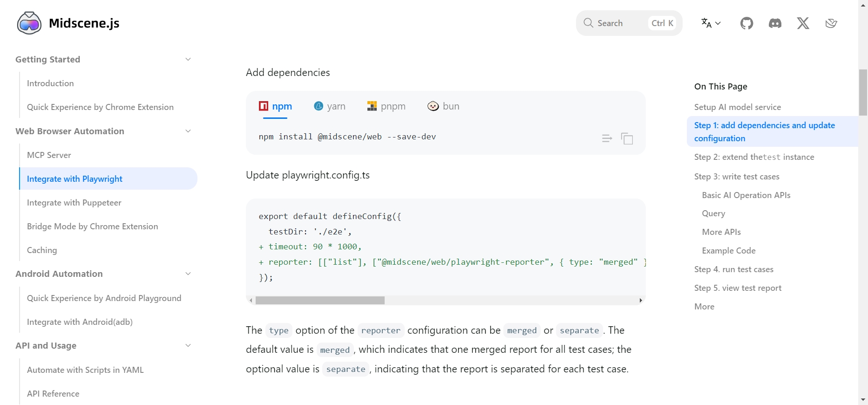Click the Midscene.js title text
Screen dimensions: 868x405
(84, 23)
